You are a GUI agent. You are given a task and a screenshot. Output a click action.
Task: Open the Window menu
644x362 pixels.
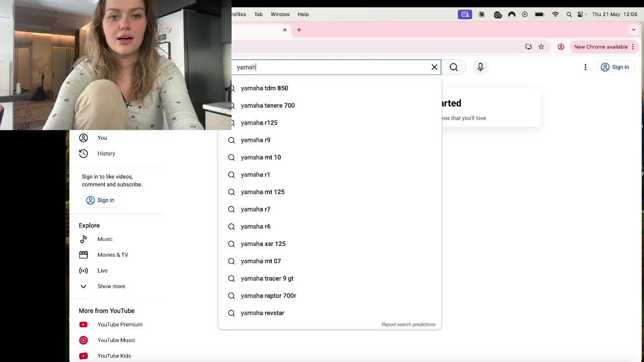[280, 14]
